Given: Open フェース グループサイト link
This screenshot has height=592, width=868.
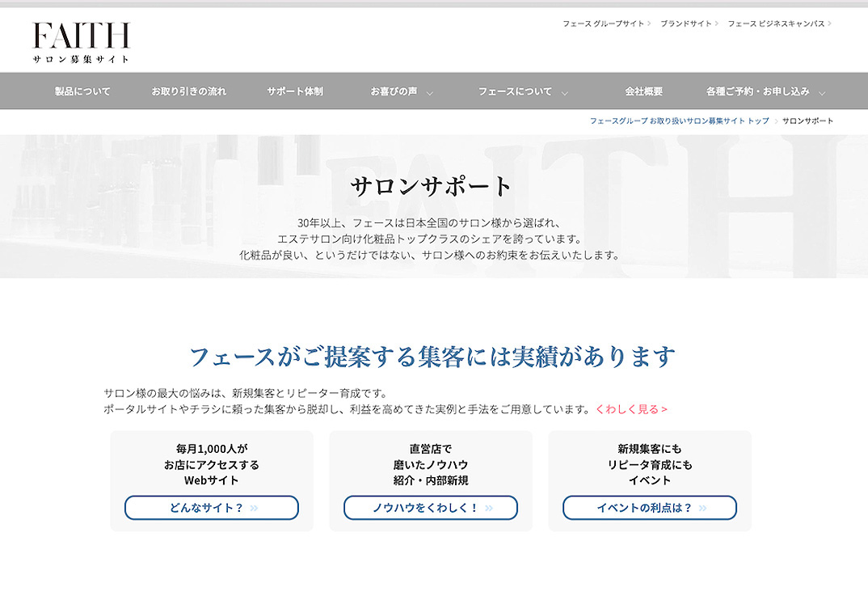Looking at the screenshot, I should click(604, 23).
